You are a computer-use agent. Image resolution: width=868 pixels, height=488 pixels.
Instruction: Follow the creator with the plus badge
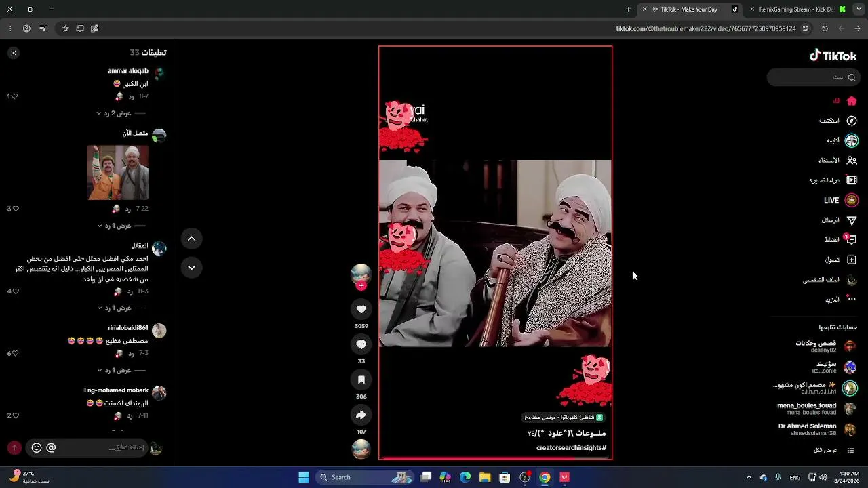pos(361,286)
